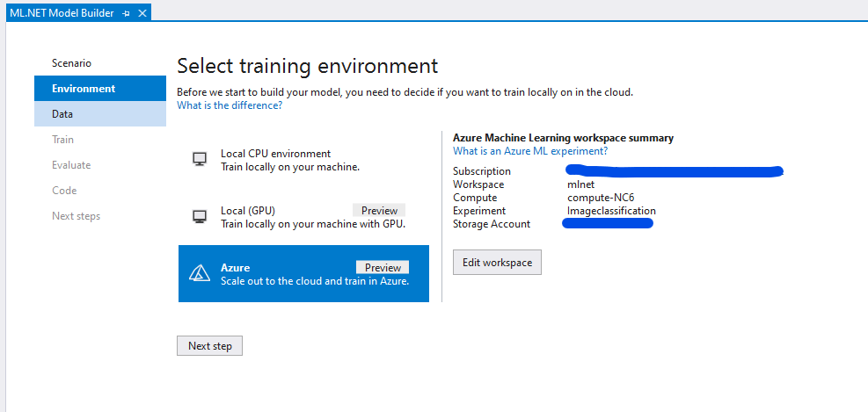This screenshot has height=412, width=868.
Task: Click the monitor icon for Local CPU environment
Action: click(200, 159)
